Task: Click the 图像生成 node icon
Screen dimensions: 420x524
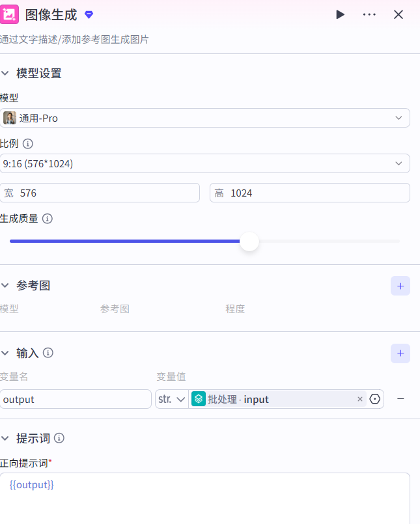Action: [9, 14]
